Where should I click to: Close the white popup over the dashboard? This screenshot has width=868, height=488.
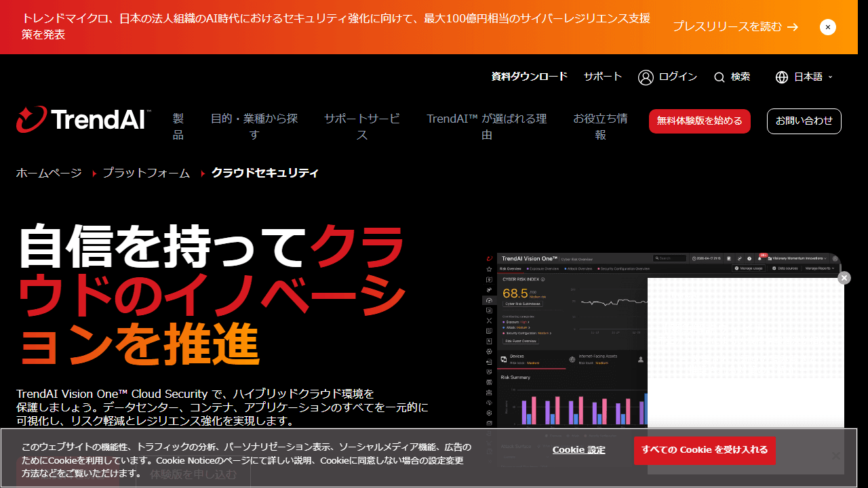click(844, 278)
